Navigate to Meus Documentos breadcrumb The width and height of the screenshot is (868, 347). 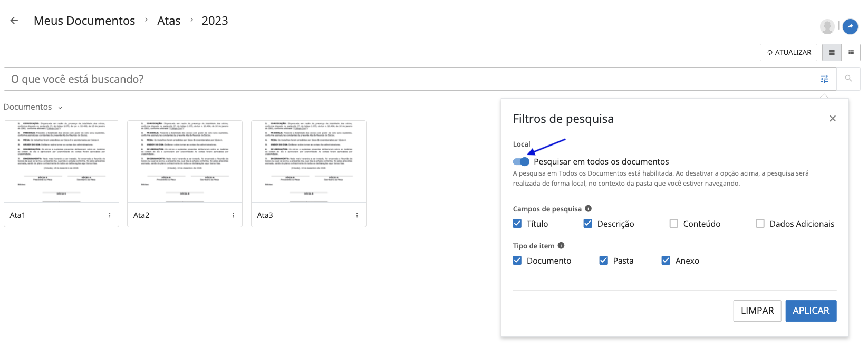pos(84,21)
